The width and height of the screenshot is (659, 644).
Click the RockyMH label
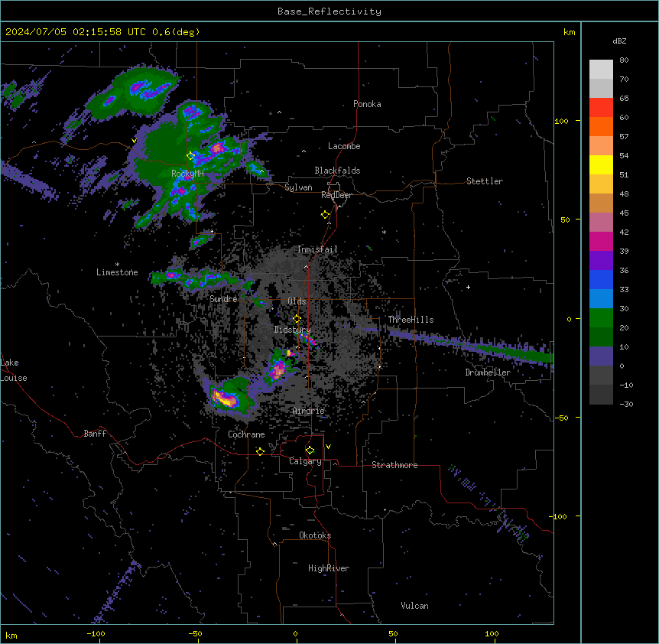point(187,173)
